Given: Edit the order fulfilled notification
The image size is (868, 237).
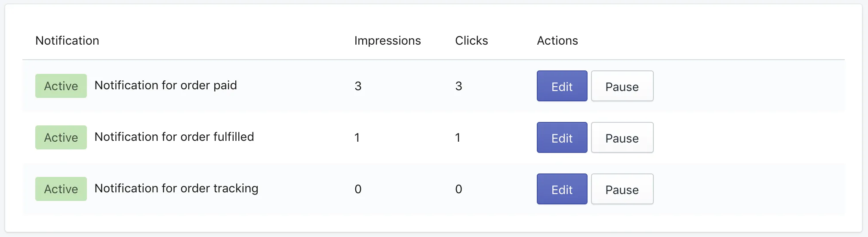Looking at the screenshot, I should coord(562,137).
